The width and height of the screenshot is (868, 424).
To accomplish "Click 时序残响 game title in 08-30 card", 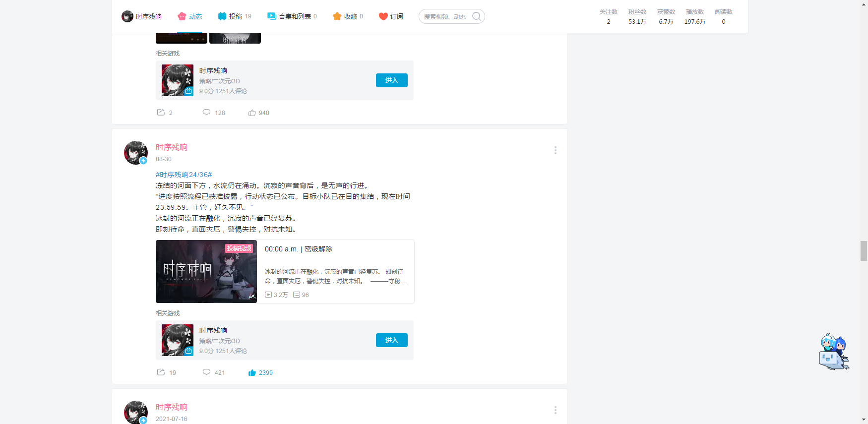I will [213, 330].
